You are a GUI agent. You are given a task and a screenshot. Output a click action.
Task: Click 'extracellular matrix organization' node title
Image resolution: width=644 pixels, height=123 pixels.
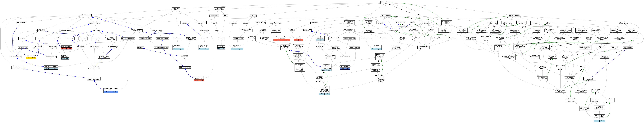[376, 47]
